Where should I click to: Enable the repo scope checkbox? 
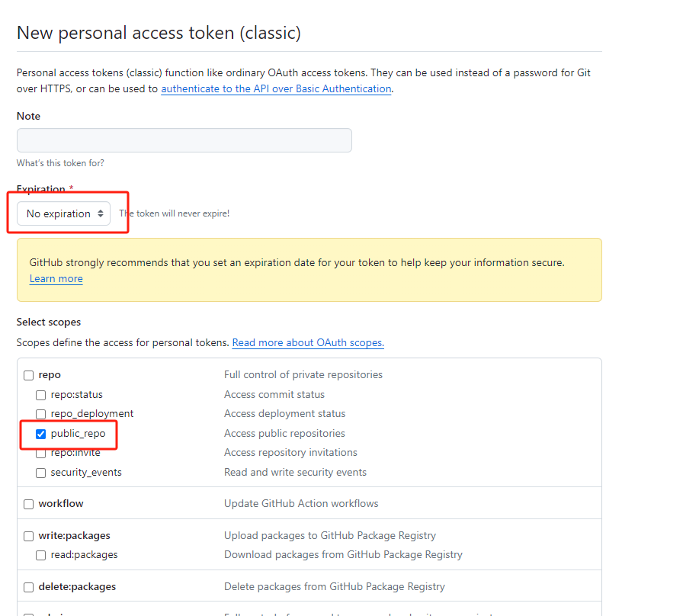29,375
